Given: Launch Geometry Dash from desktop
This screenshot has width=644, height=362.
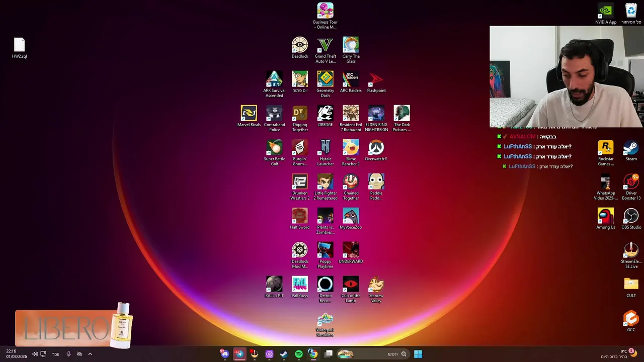Looking at the screenshot, I should point(325,84).
